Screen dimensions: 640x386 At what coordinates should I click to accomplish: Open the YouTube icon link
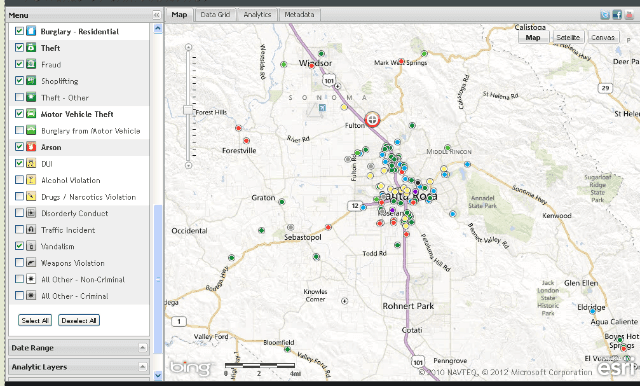[x=629, y=15]
